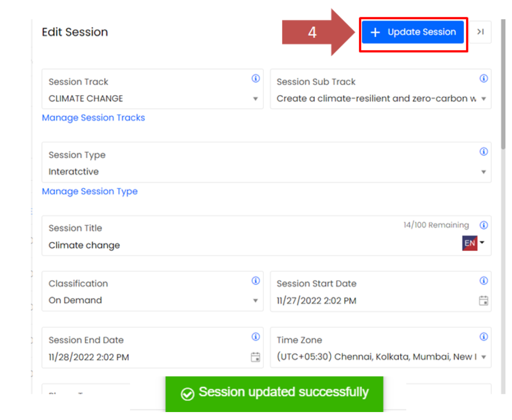Click the Session Track info icon

point(255,78)
